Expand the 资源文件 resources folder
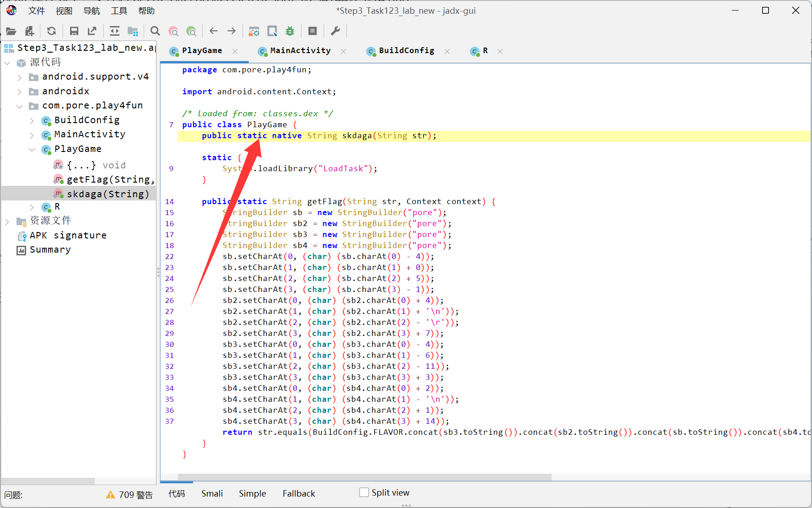This screenshot has width=812, height=508. pos(7,222)
